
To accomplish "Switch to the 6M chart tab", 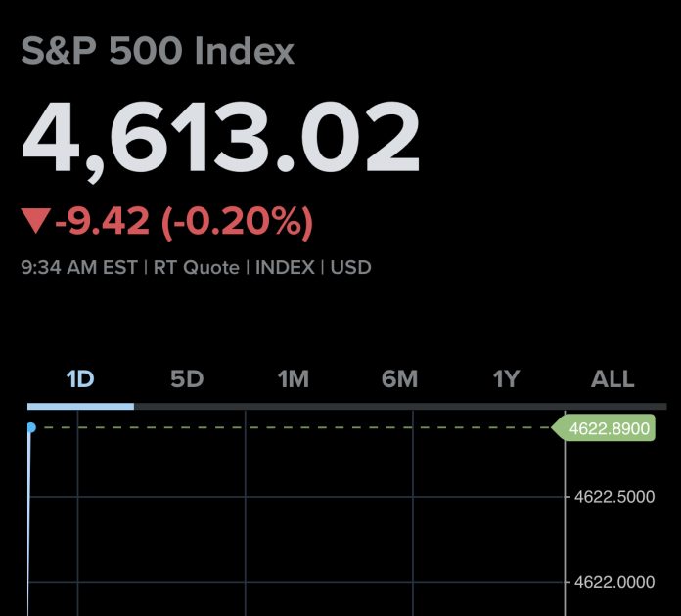I will 399,379.
